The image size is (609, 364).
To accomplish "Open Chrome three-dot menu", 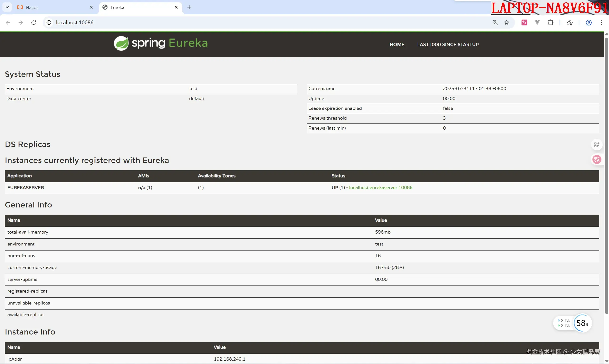I will [601, 23].
